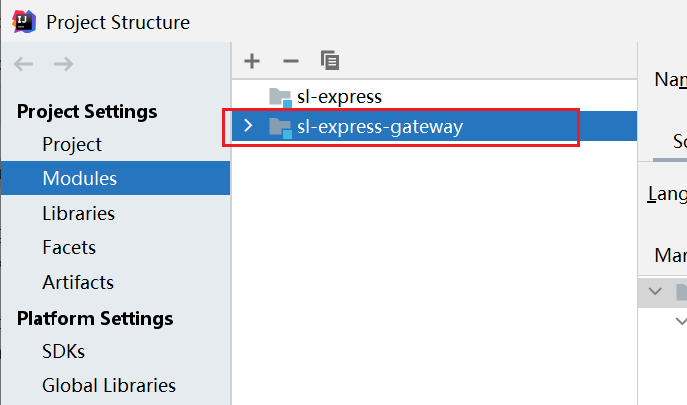Click the Remove module minus icon
This screenshot has width=687, height=405.
tap(291, 61)
